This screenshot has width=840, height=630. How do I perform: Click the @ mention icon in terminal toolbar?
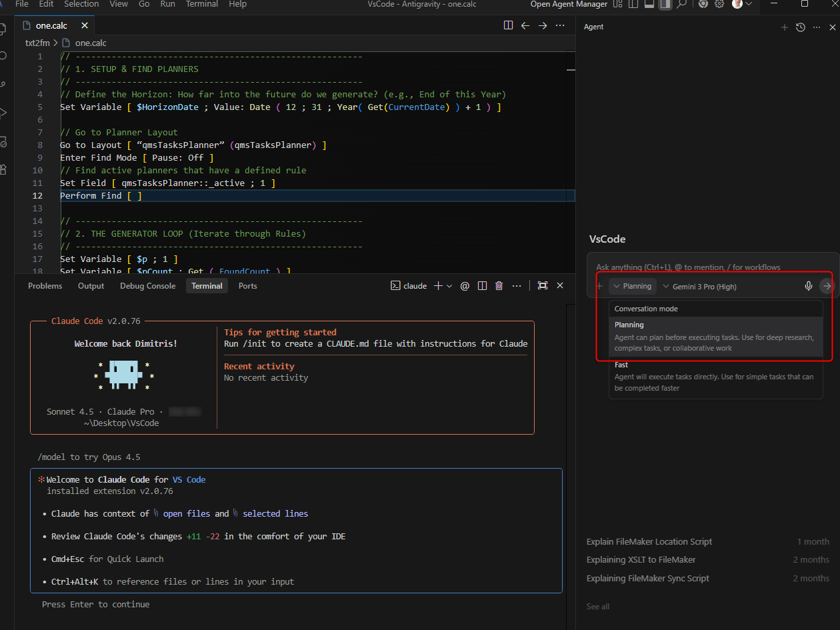[x=465, y=286]
